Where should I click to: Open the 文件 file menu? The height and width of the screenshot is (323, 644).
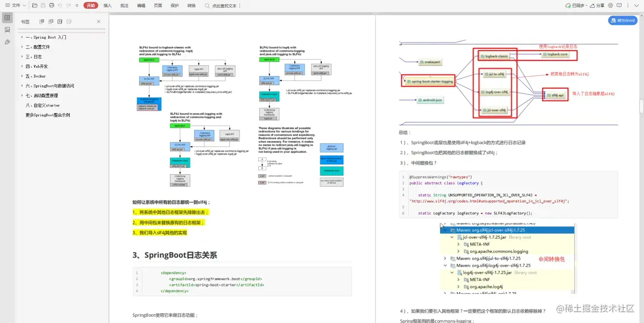point(15,5)
